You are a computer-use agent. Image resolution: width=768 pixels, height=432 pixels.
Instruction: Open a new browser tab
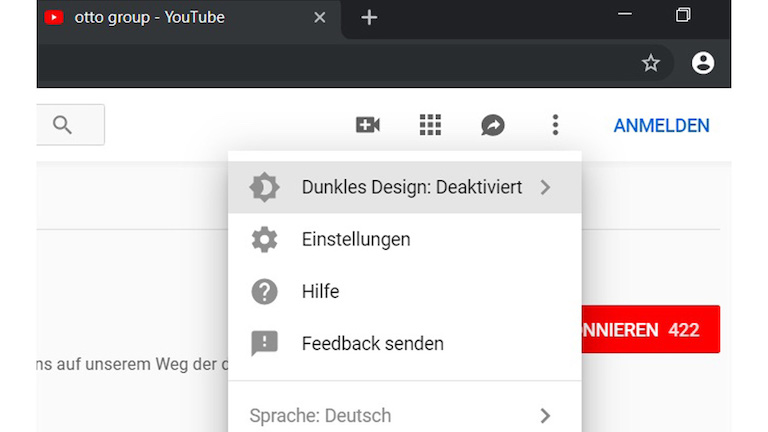tap(369, 17)
